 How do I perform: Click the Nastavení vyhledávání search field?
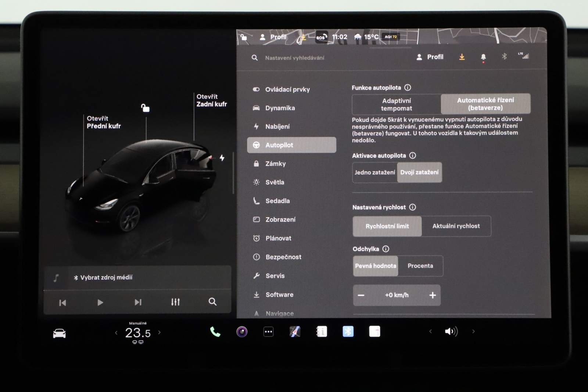[296, 57]
